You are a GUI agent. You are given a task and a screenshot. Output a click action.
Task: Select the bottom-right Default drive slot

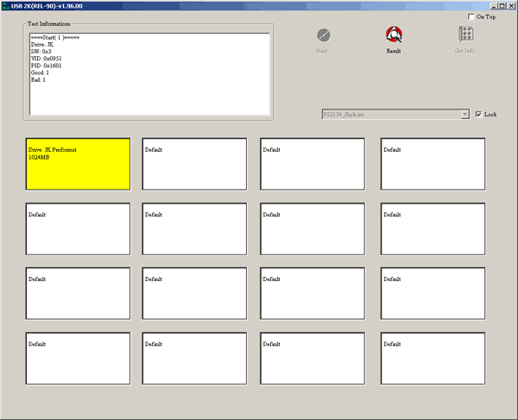tap(431, 358)
